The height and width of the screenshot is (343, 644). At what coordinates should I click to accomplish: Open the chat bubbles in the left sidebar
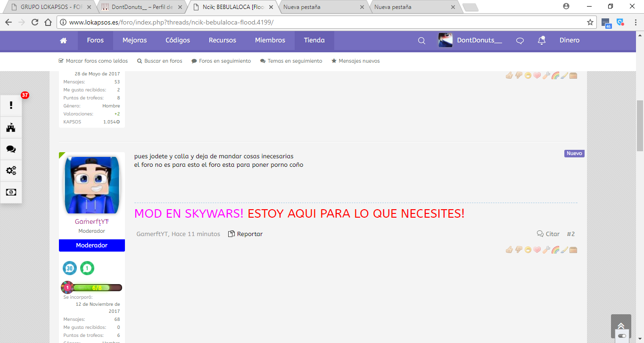point(11,149)
